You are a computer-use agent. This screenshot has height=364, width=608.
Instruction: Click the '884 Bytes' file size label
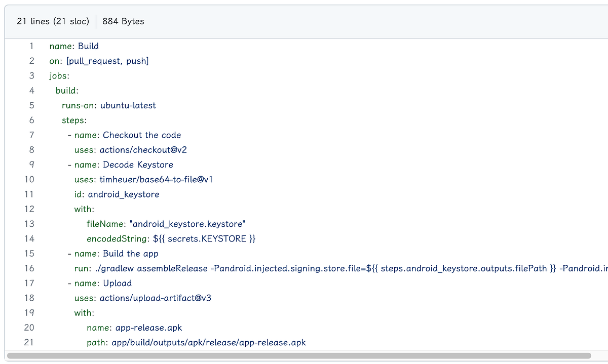tap(123, 21)
